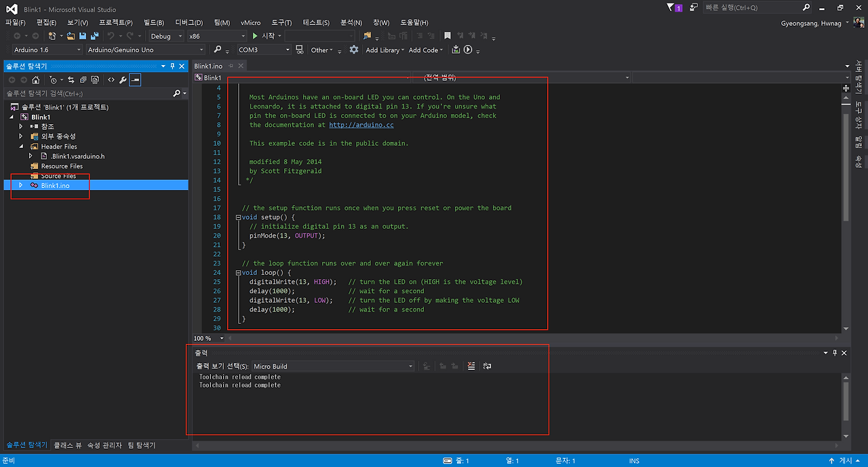Open the vMicro menu
The height and width of the screenshot is (467, 868).
click(x=250, y=22)
